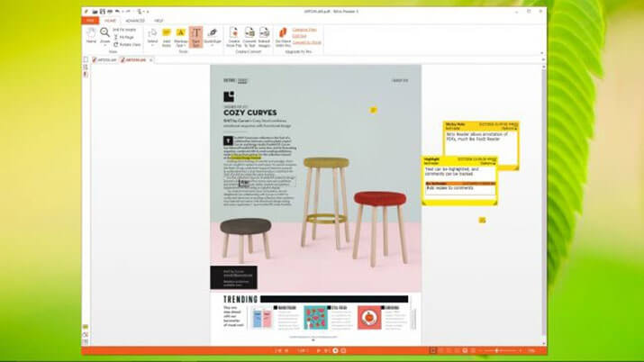Open the orange File menu
This screenshot has height=362, width=644.
coord(90,21)
